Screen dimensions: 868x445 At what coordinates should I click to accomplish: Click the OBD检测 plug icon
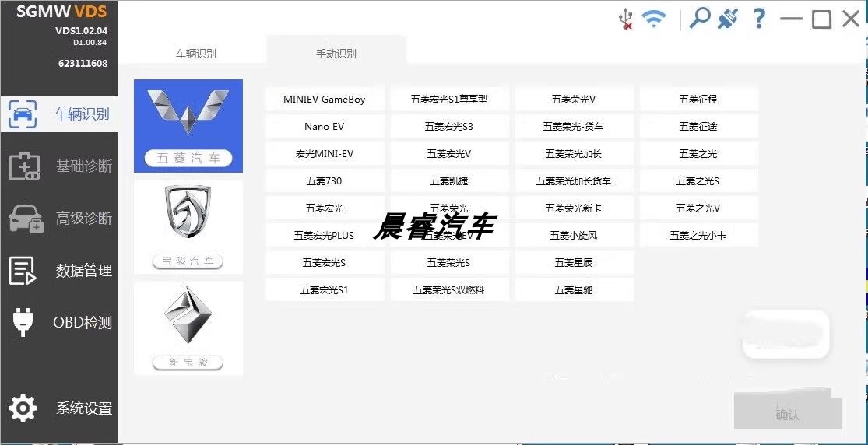pyautogui.click(x=23, y=322)
